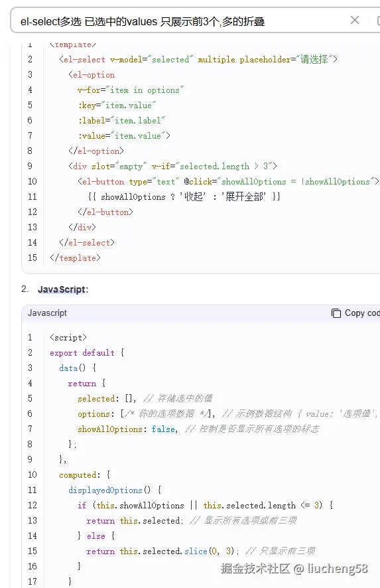Click the partially visible icon right of the search bar
Image resolution: width=380 pixels, height=588 pixels.
[378, 21]
